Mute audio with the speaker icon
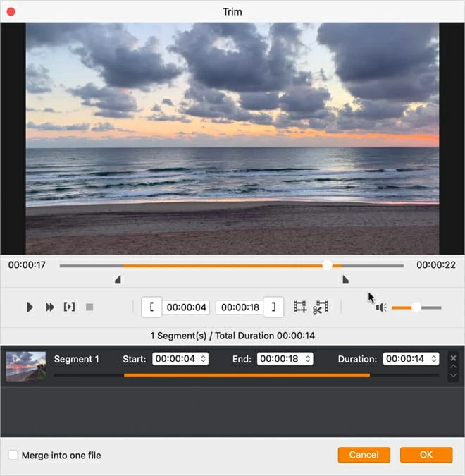The image size is (465, 476). [x=381, y=307]
